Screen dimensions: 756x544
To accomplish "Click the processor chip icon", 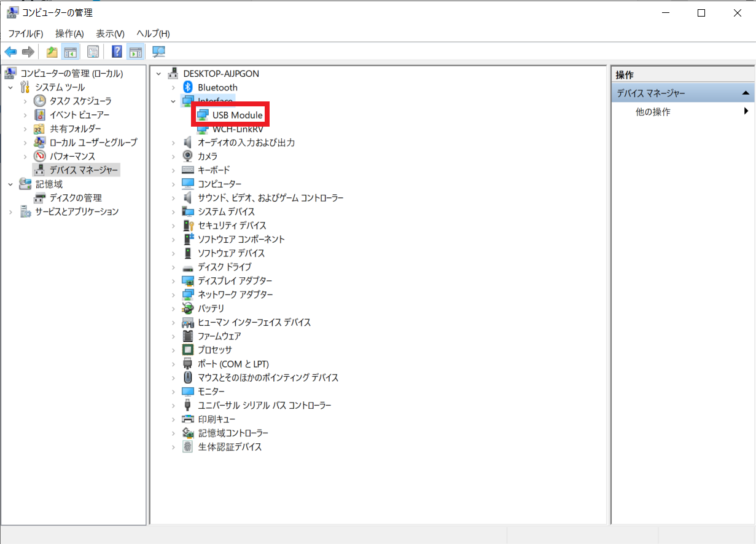I will (189, 350).
